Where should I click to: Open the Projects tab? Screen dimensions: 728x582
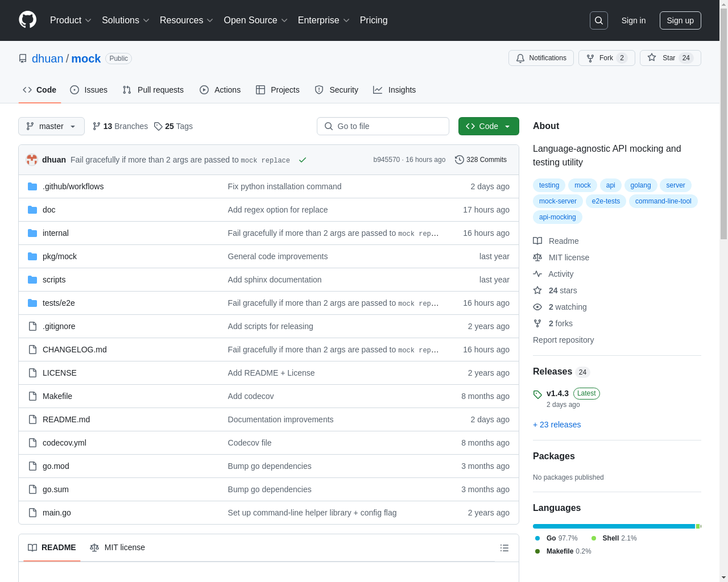tap(278, 90)
